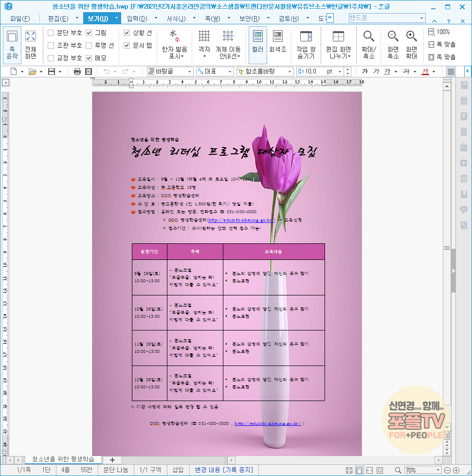
Task: Select 청소년을 위한 평생학습 document tab
Action: [63, 459]
